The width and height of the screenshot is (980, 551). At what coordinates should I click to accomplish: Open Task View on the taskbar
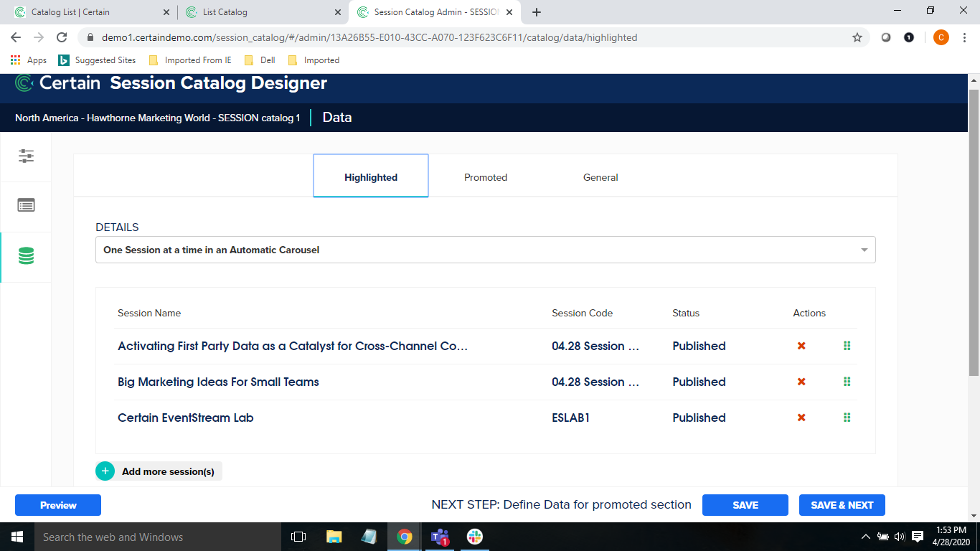click(298, 537)
